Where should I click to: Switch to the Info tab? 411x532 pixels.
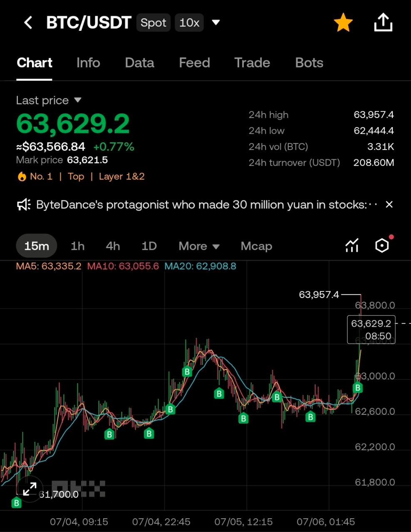coord(88,63)
